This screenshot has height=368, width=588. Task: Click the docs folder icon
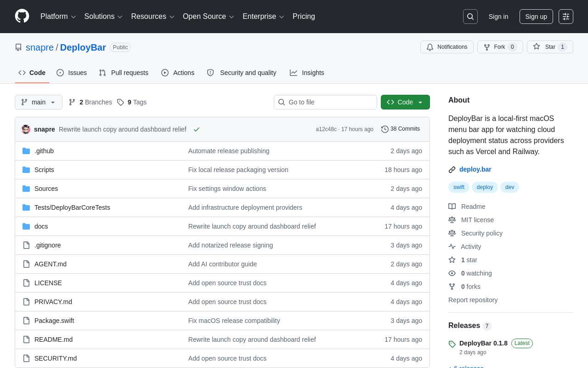[x=26, y=226]
